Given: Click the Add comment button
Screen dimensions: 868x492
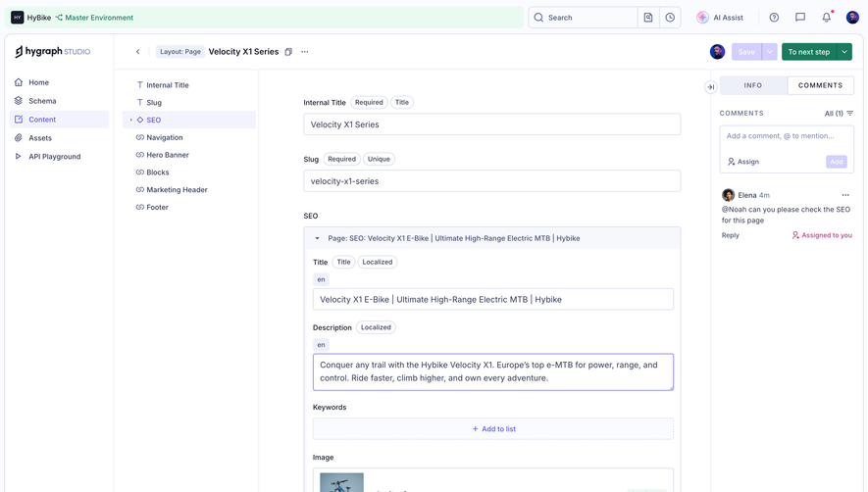Looking at the screenshot, I should (837, 162).
